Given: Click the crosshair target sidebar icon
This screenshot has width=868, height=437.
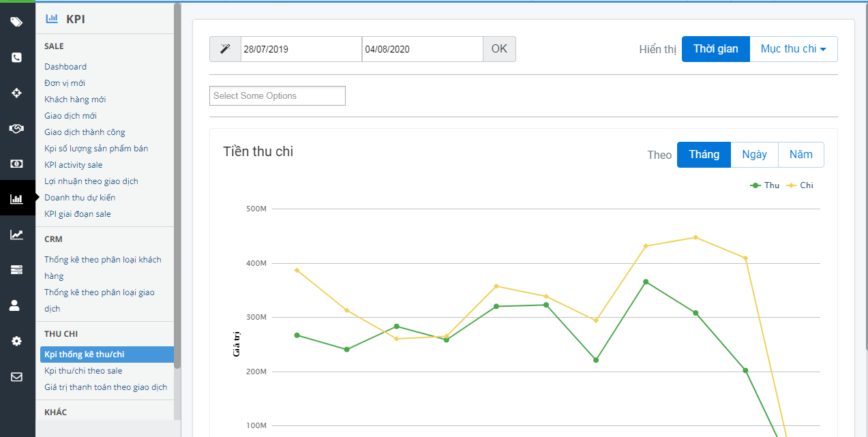Looking at the screenshot, I should coord(17,93).
